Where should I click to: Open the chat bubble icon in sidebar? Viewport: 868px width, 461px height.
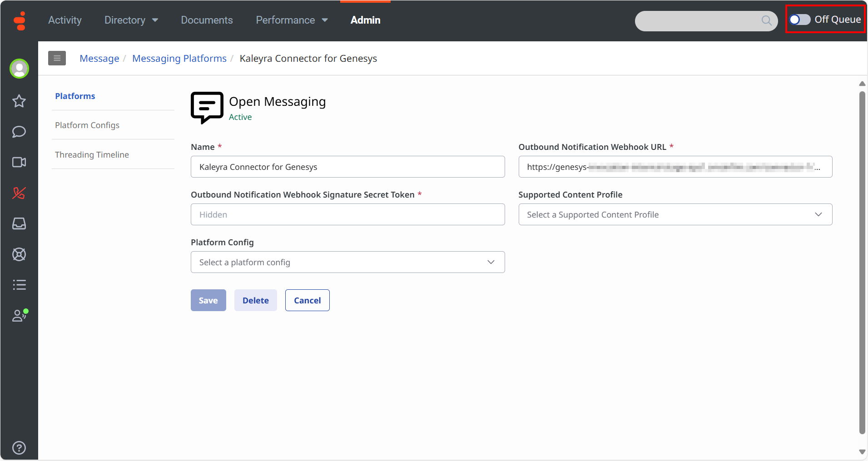click(19, 132)
